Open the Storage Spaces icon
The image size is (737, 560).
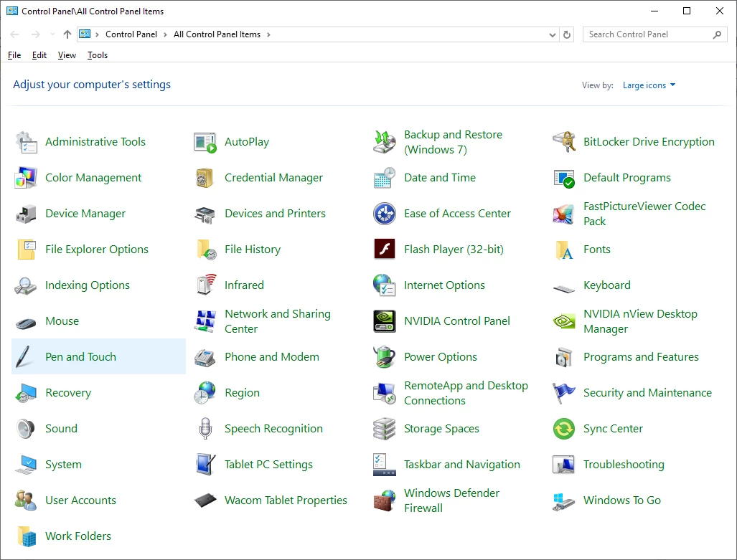(385, 429)
